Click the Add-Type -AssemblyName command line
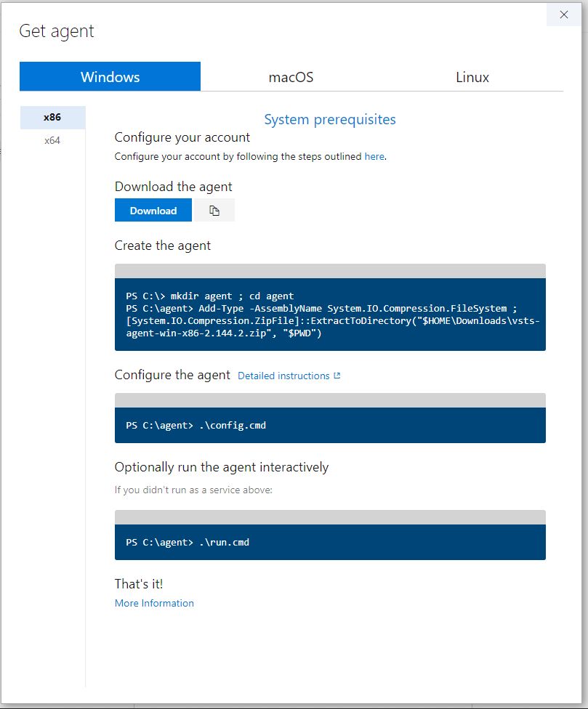The height and width of the screenshot is (709, 588). 321,309
